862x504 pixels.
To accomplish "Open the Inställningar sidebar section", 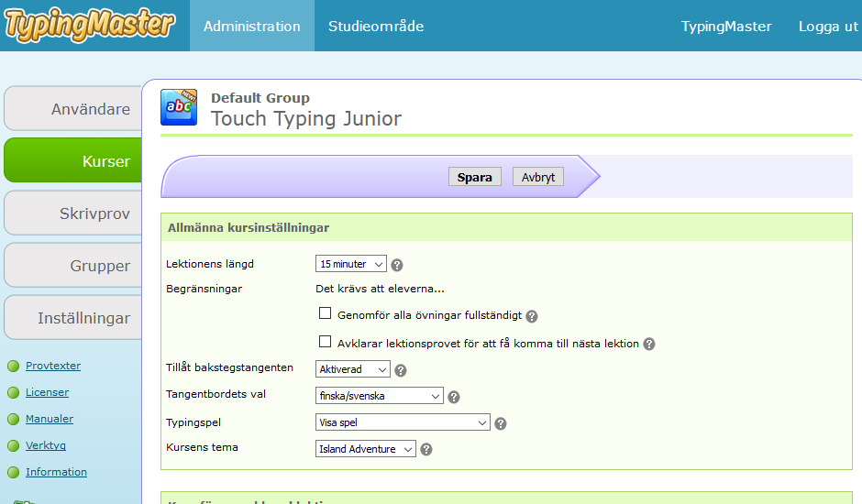I will (x=73, y=318).
